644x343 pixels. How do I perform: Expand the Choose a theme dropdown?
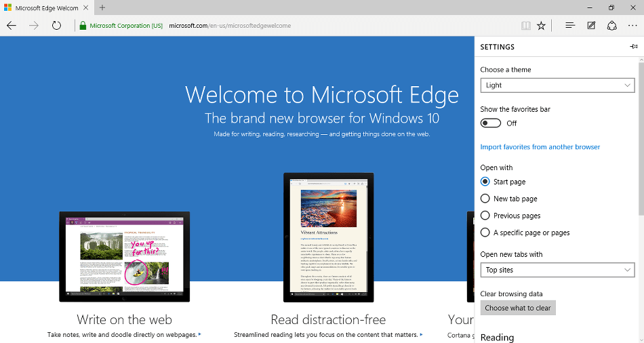click(557, 85)
